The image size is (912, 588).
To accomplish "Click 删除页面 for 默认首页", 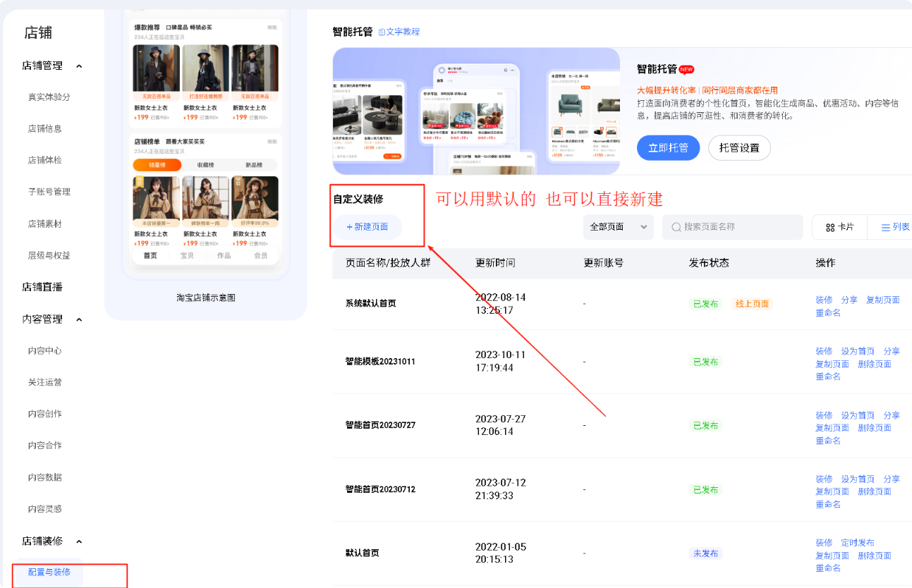I will (875, 556).
